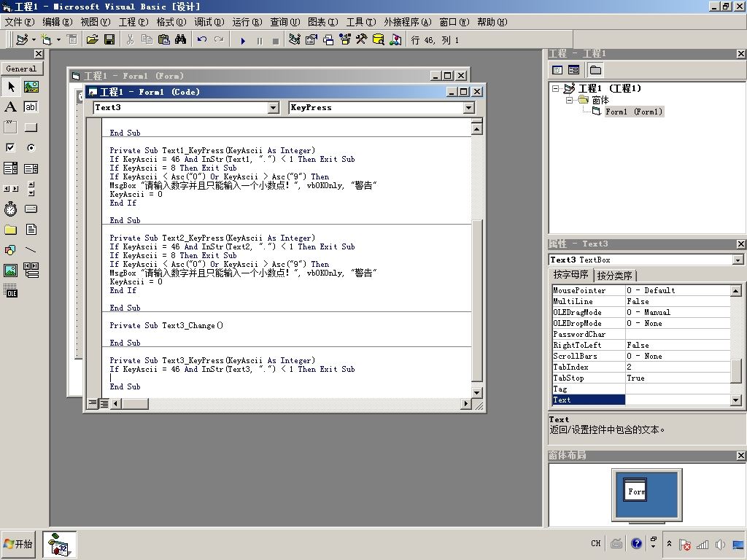Select the CheckBox control tool
747x560 pixels.
(10, 147)
